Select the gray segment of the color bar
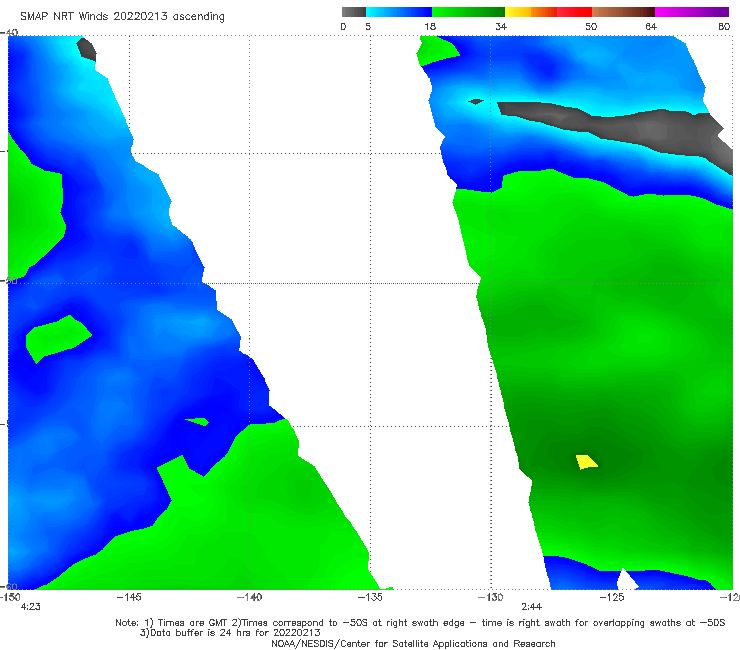740x650 pixels. click(x=354, y=12)
